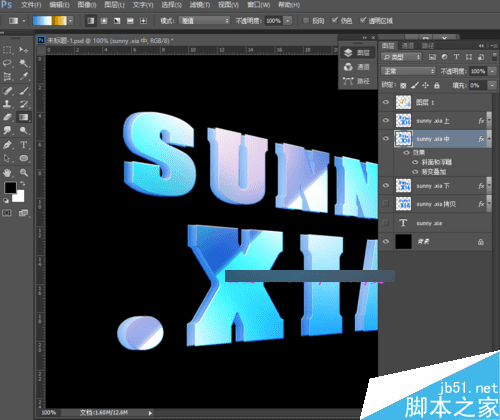Select the History Brush tool
500x420 pixels.
coord(23,104)
